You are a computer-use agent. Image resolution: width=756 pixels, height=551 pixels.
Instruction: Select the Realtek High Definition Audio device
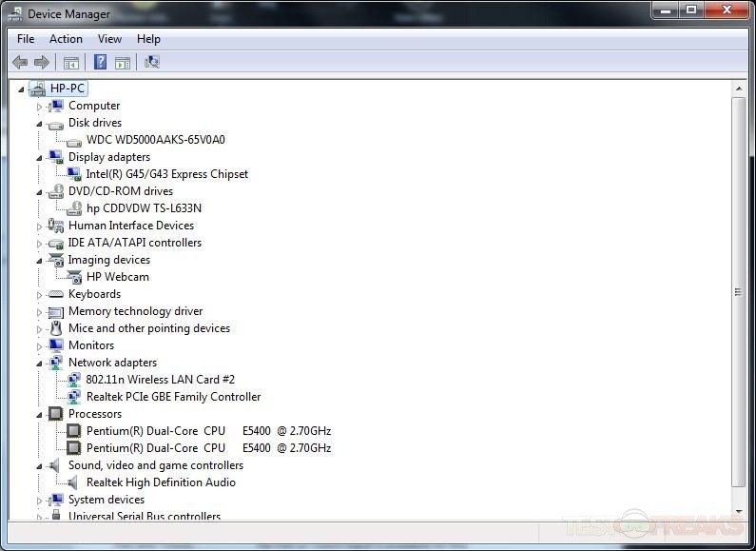click(160, 482)
